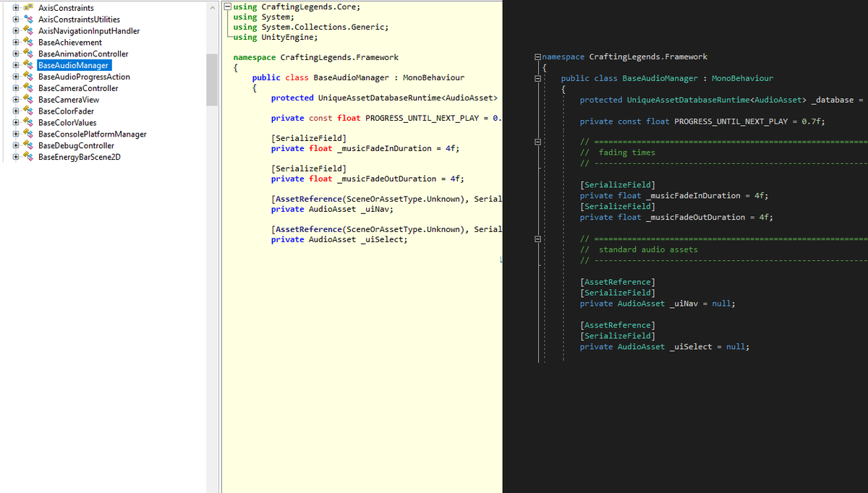
Task: Select AxisConstraints in the type tree
Action: [66, 8]
